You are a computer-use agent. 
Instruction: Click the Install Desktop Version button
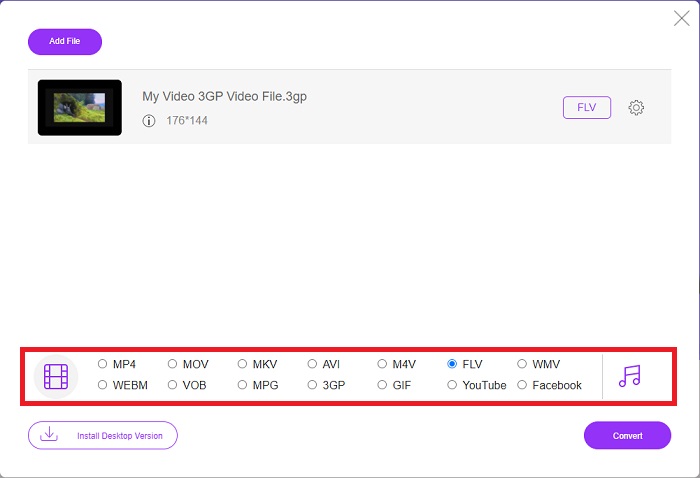[103, 435]
